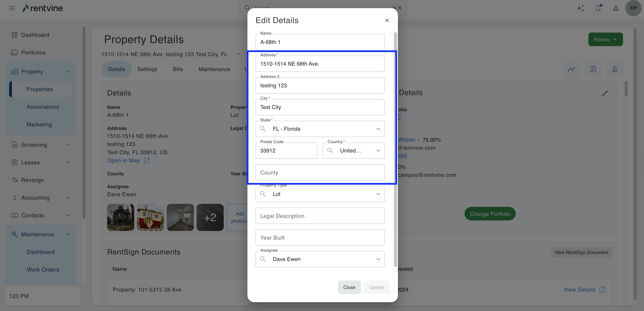Open the Assignee dropdown showing Dave Ewen
This screenshot has width=644, height=311.
pyautogui.click(x=378, y=259)
